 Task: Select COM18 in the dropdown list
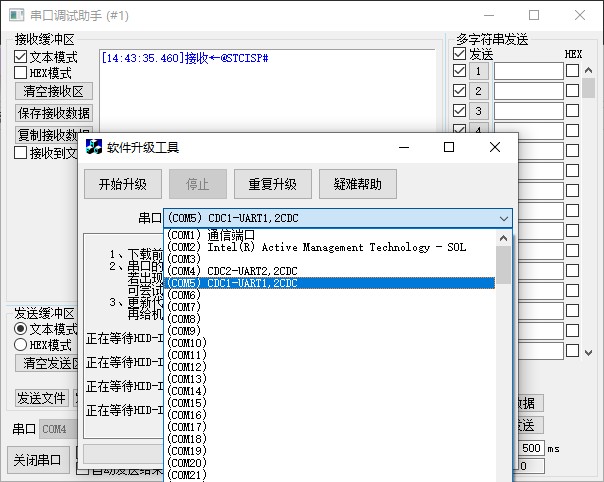coord(330,438)
